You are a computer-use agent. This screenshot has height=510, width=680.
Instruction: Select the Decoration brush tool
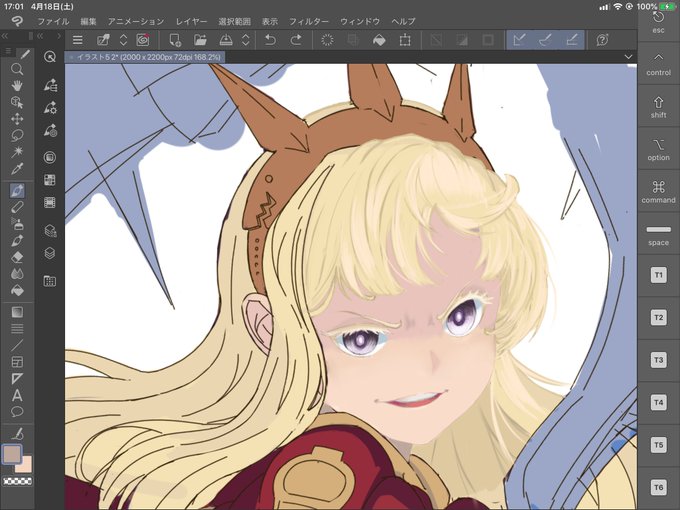tap(17, 240)
